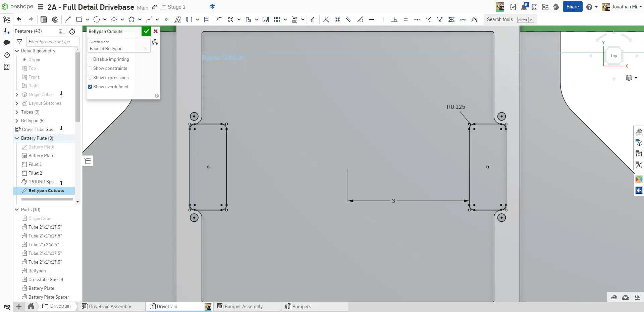Expand the Tubes (3) folder
The height and width of the screenshot is (312, 644).
point(17,112)
